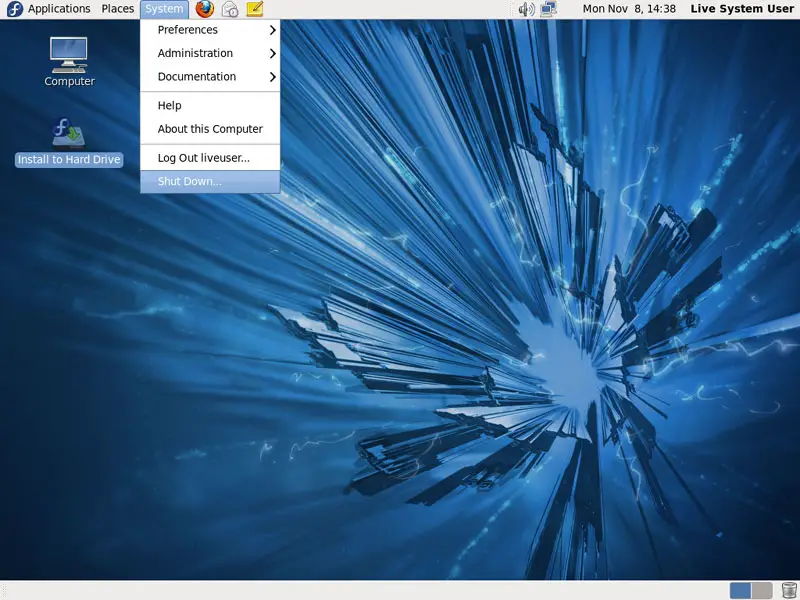The height and width of the screenshot is (600, 800).
Task: Switch to the first blue workspace
Action: pos(740,591)
